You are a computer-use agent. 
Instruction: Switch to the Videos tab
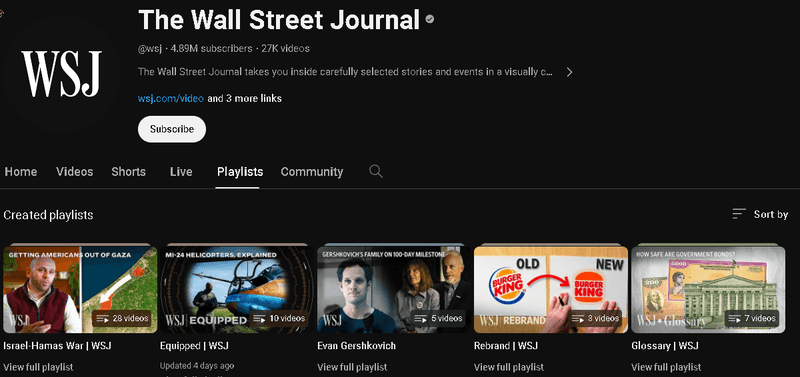pyautogui.click(x=74, y=172)
